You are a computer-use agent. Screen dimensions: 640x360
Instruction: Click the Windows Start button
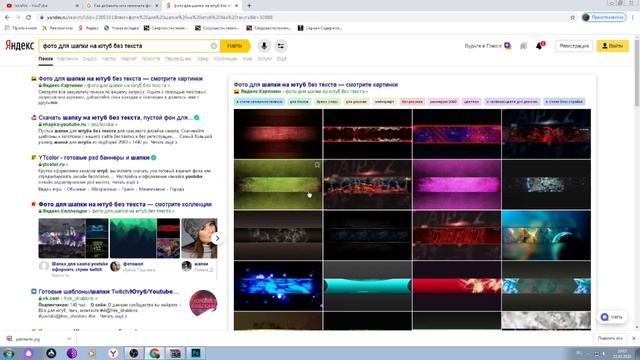9,353
